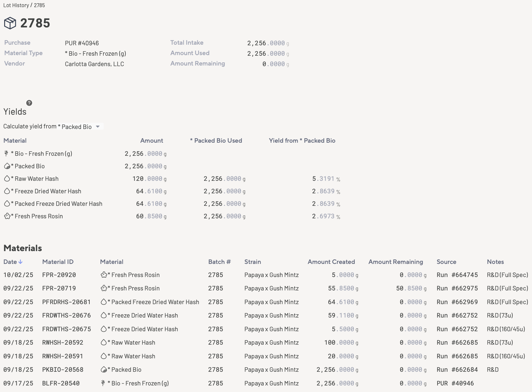Click the Packed Bio icon in Yields table
This screenshot has height=392, width=532.
[x=7, y=166]
